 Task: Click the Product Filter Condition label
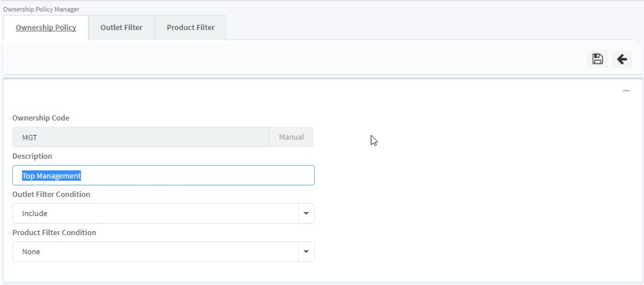(54, 232)
